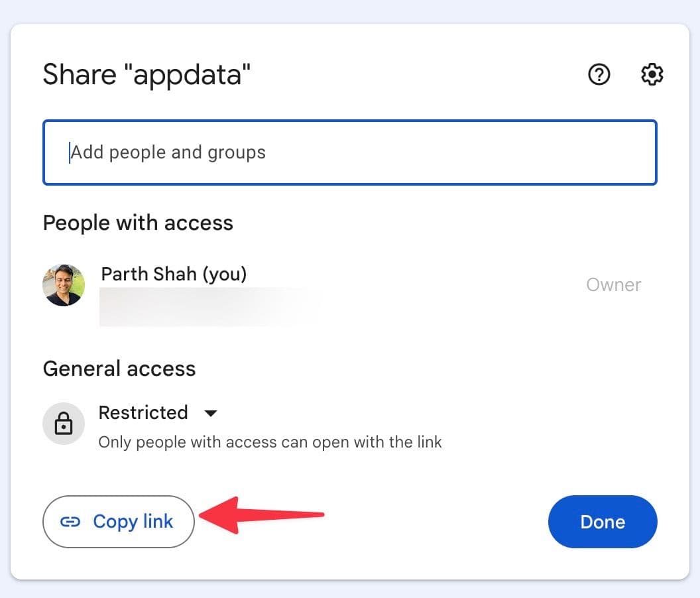This screenshot has height=598, width=700.
Task: Click the lock icon next to Restricted
Action: click(64, 424)
